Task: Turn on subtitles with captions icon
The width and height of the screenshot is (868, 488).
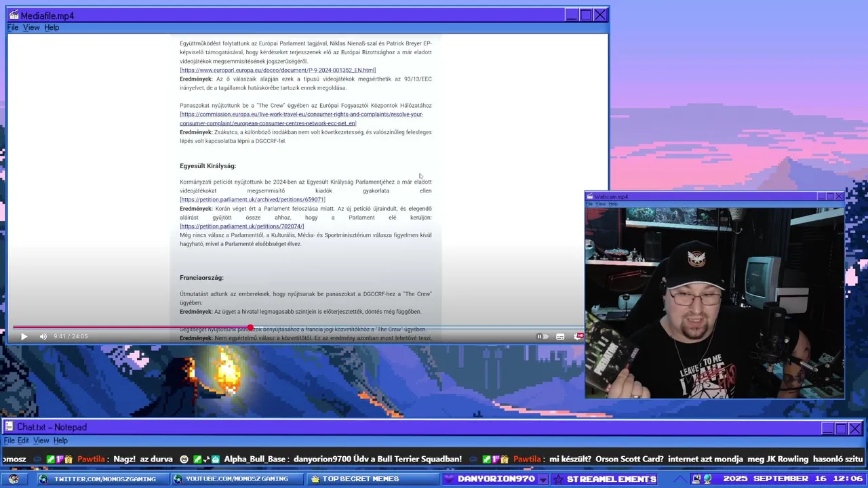Action: pos(560,336)
